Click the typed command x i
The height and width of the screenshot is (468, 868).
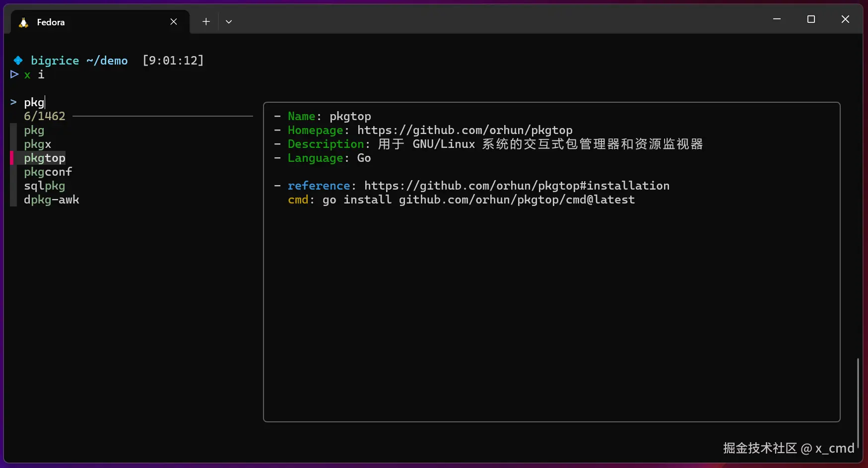[x=34, y=74]
